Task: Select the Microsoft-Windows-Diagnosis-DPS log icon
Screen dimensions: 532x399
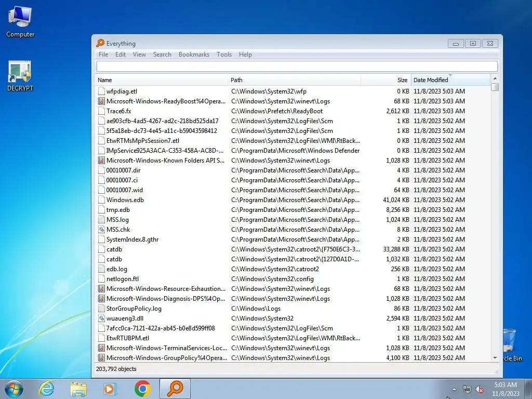Action: [101, 299]
